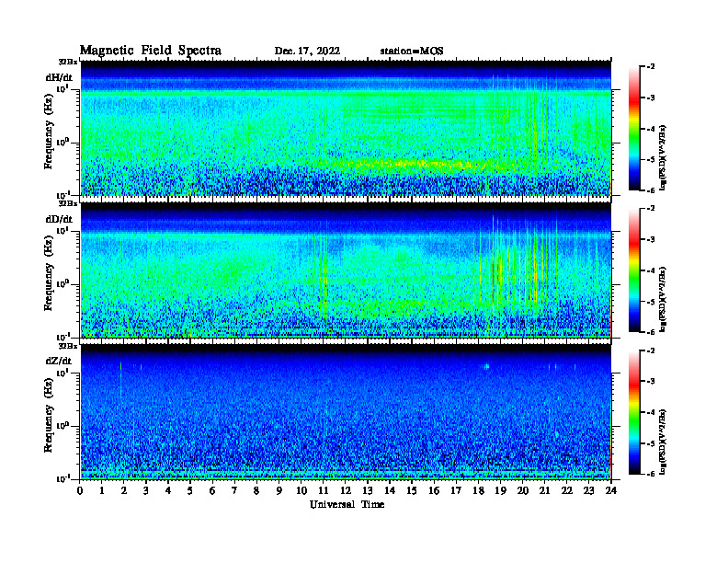The width and height of the screenshot is (728, 563).
Task: Click the "dZ/dt" panel label
Action: click(59, 361)
